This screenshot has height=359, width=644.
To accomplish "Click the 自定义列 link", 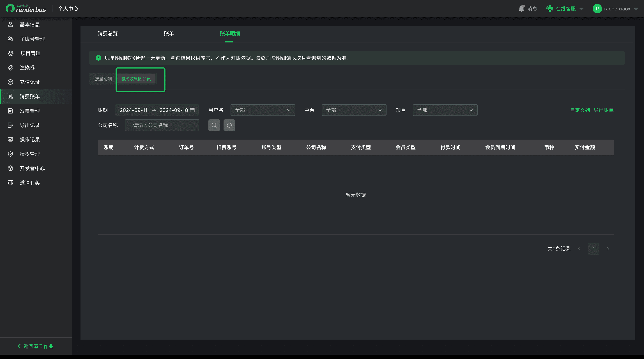I will click(x=580, y=110).
